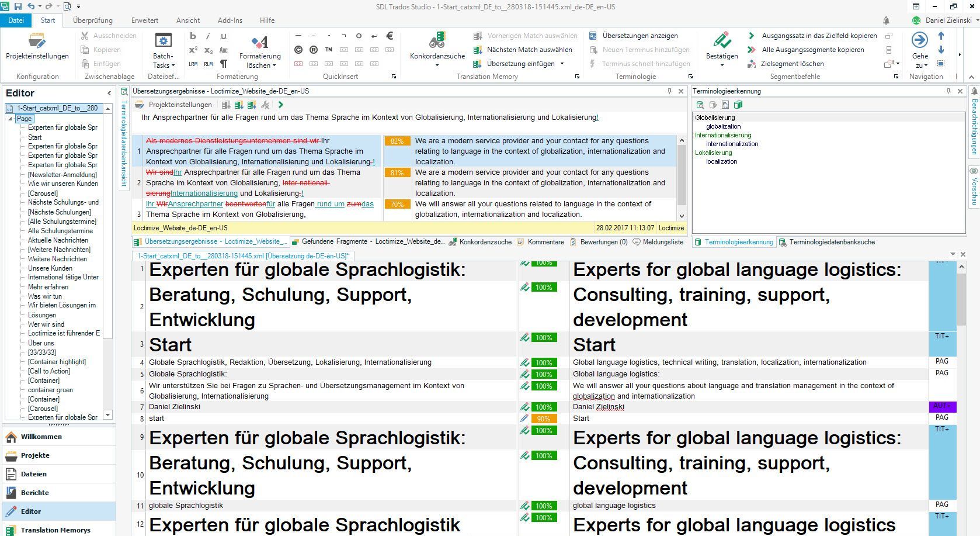Apply underline formatting in Formatierung group

point(224,36)
